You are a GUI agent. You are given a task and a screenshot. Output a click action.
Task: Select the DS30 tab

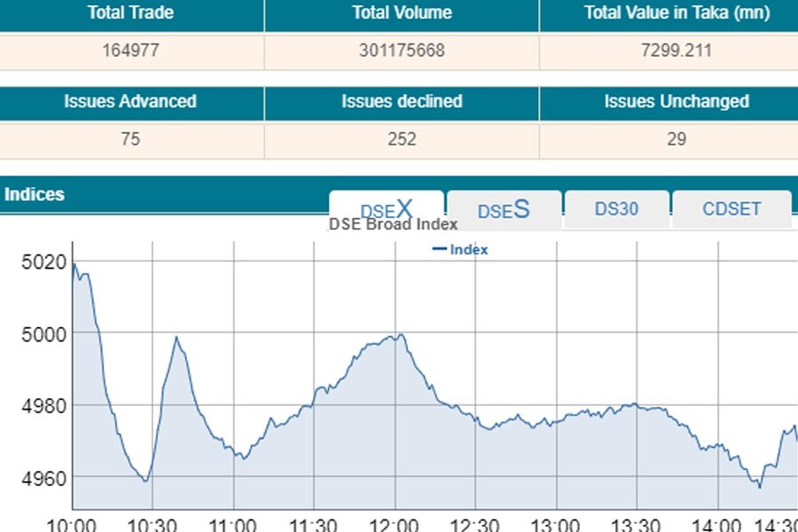click(616, 209)
